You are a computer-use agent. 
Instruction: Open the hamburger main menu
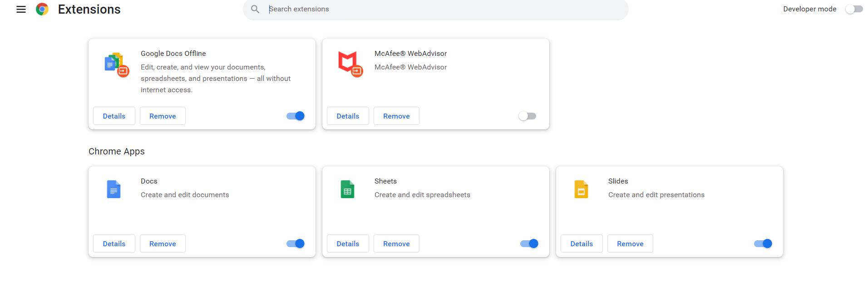coord(21,9)
